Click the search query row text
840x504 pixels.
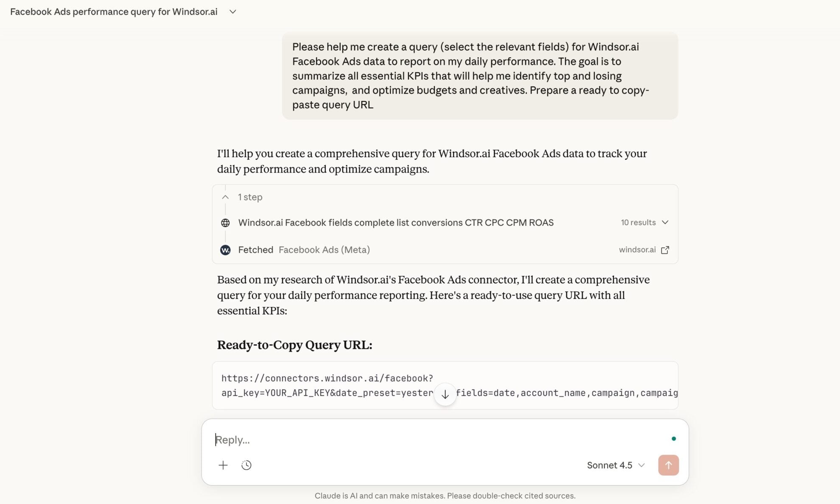tap(395, 223)
